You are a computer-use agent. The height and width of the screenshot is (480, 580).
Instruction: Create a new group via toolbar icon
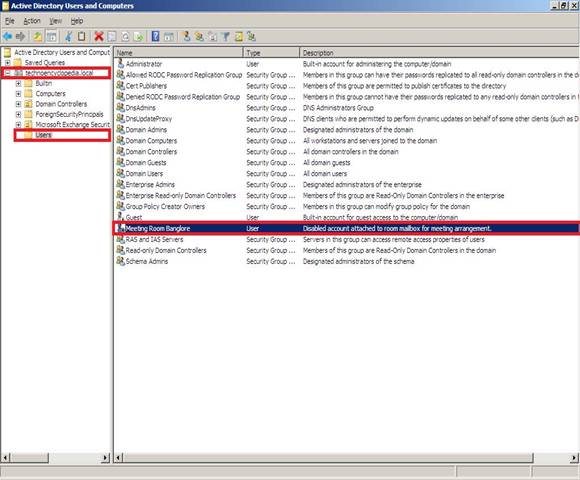(199, 36)
